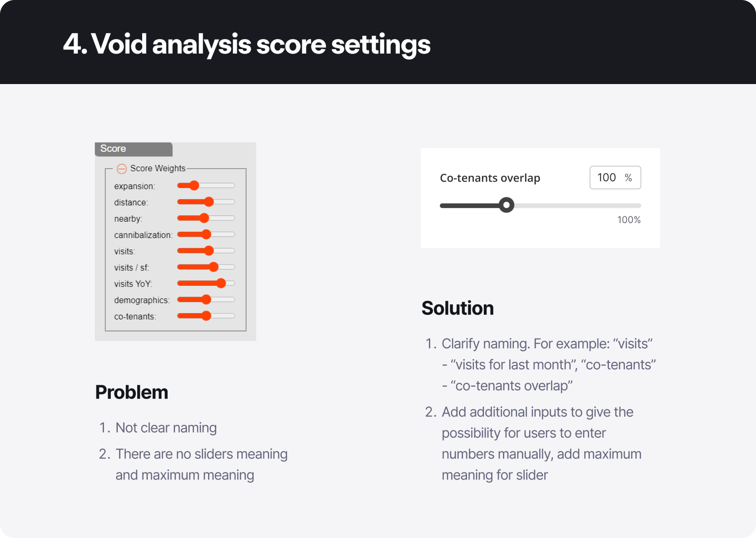
Task: Select the Score tab
Action: point(113,149)
